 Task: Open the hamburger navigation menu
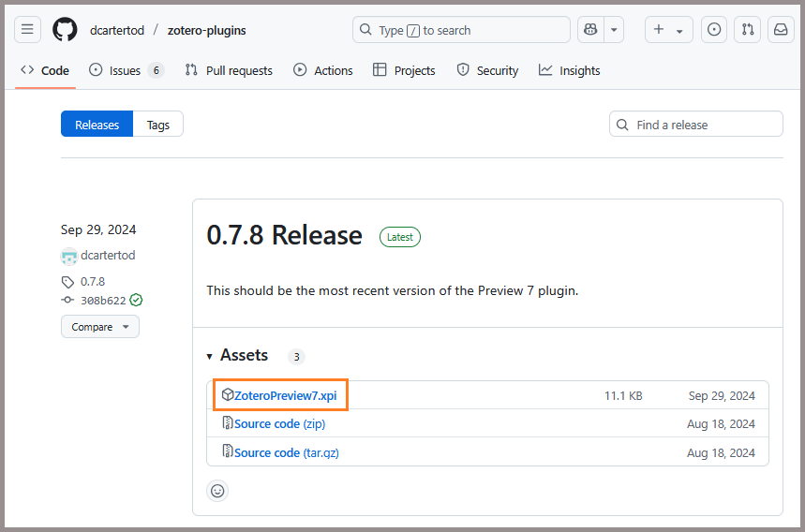pyautogui.click(x=27, y=30)
